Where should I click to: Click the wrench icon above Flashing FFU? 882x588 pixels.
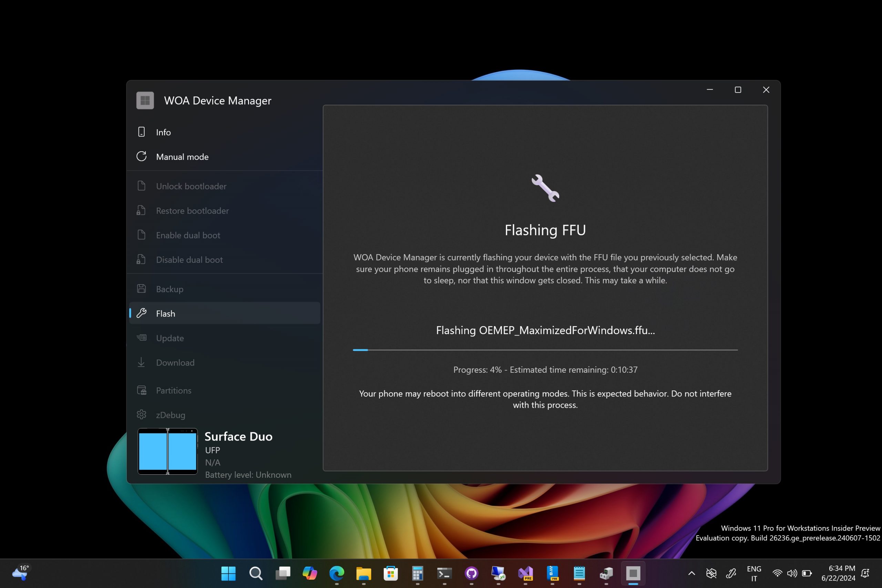click(545, 188)
